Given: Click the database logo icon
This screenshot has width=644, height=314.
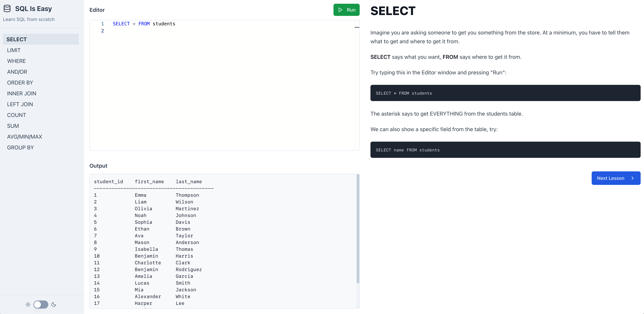Looking at the screenshot, I should coord(7,8).
